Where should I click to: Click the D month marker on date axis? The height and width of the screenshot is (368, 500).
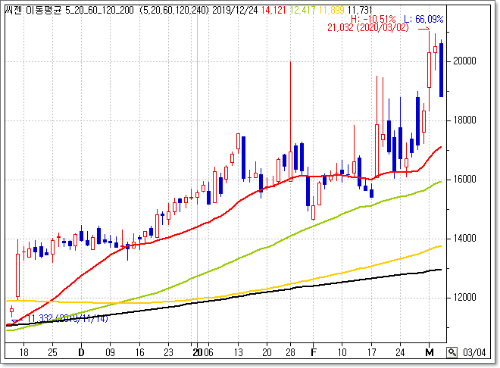click(81, 352)
